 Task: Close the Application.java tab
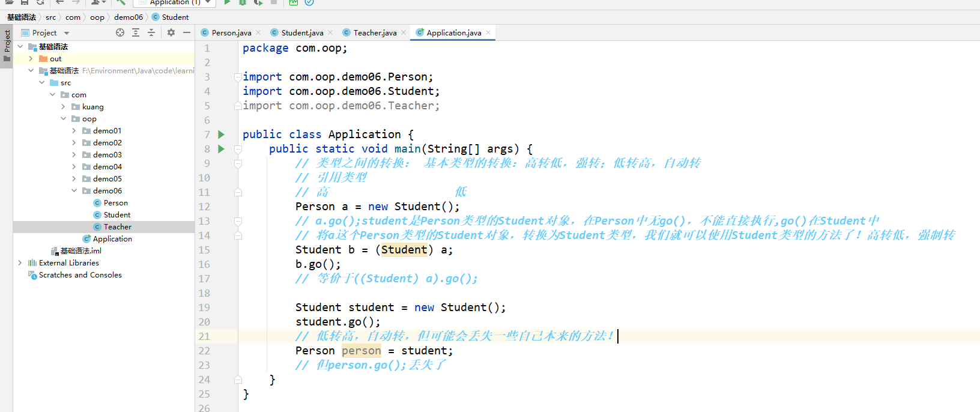pyautogui.click(x=488, y=32)
